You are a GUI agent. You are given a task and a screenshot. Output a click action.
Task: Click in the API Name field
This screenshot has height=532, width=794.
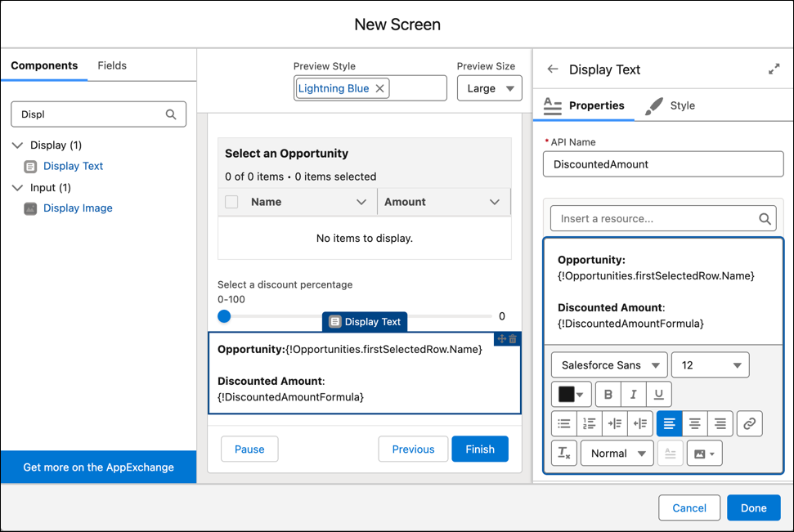pyautogui.click(x=663, y=164)
